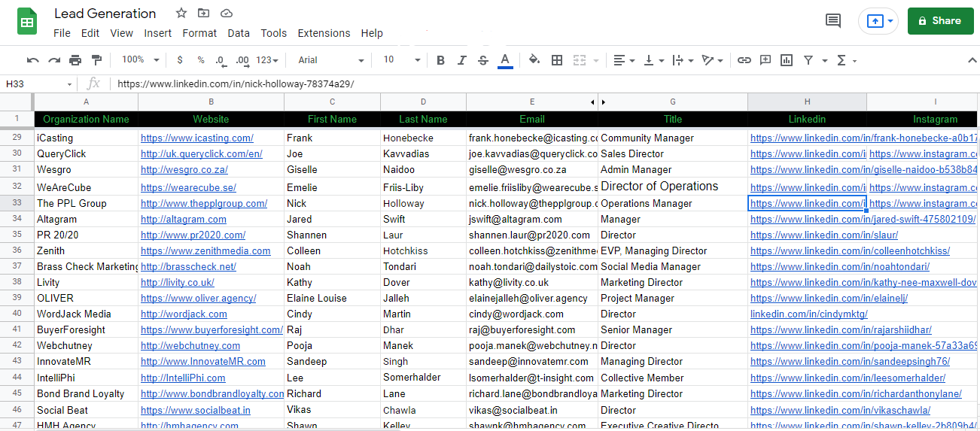
Task: Redo the last action
Action: 54,60
